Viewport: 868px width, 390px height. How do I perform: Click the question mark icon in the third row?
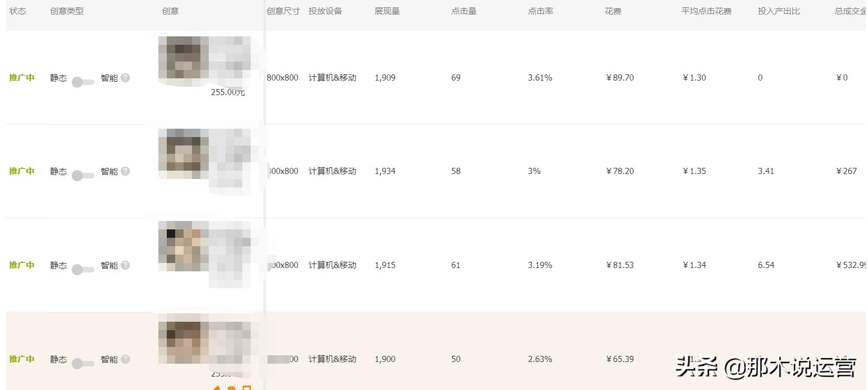(x=125, y=265)
